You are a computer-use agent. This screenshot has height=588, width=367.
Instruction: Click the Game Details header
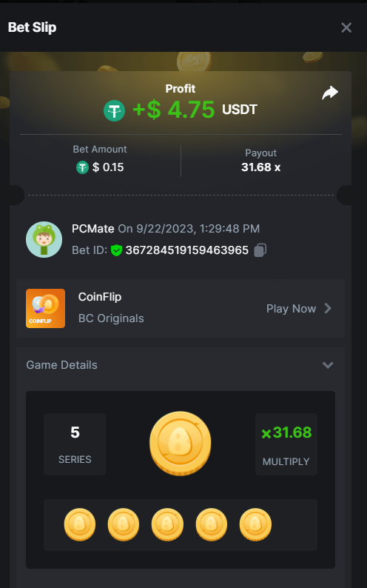[181, 365]
